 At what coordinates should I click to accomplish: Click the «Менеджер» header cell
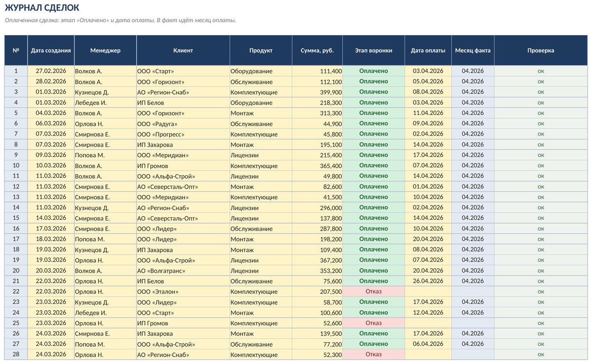105,51
